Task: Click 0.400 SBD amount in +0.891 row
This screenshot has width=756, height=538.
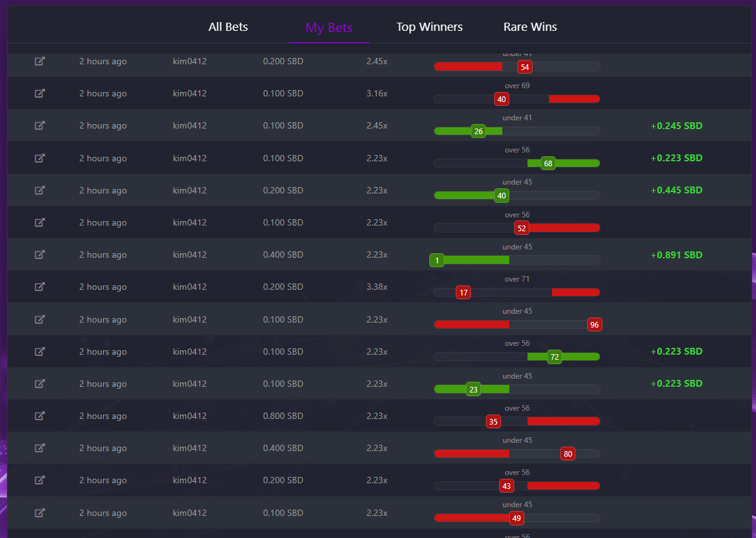Action: point(283,255)
